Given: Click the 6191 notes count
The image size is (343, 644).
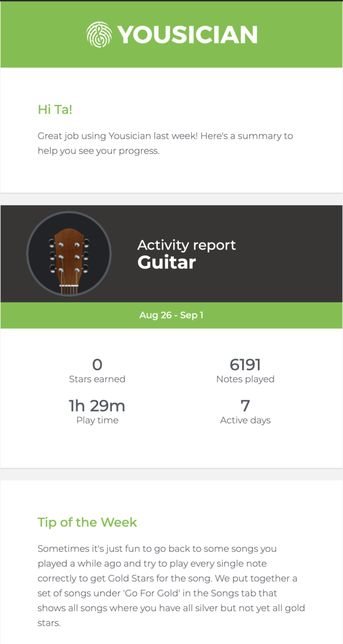Looking at the screenshot, I should tap(245, 365).
